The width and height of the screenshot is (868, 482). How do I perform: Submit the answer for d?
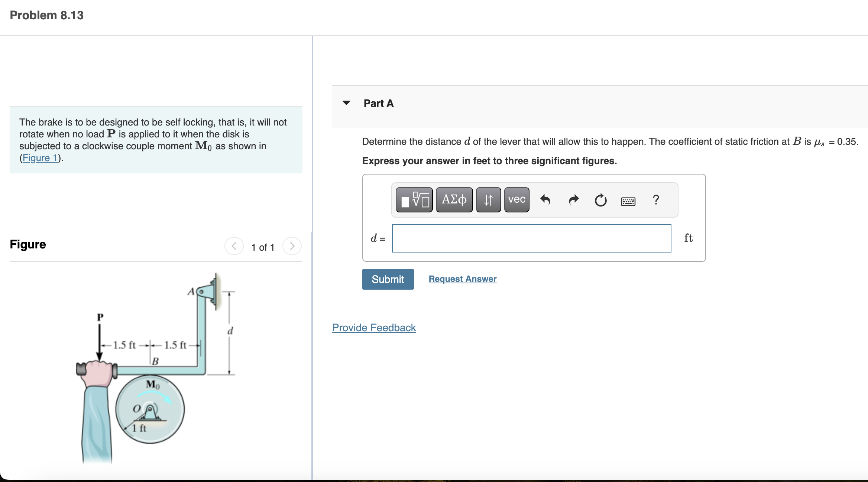point(388,279)
